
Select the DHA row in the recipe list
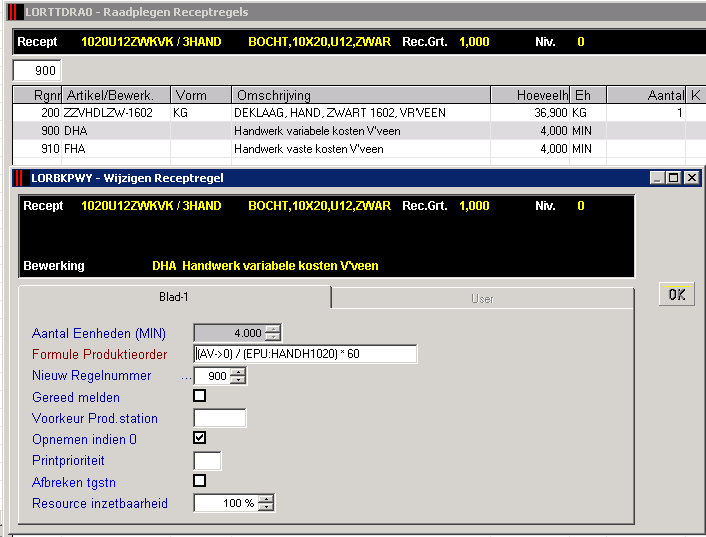click(x=358, y=131)
